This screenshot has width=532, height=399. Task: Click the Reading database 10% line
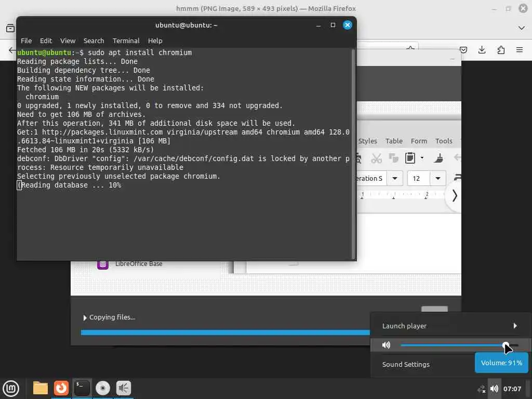[x=69, y=185]
